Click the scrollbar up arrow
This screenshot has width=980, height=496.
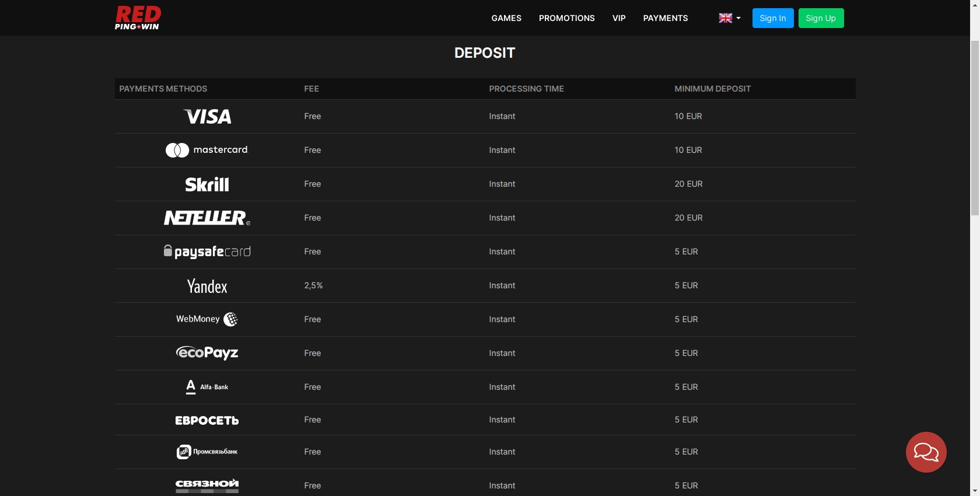pos(975,5)
